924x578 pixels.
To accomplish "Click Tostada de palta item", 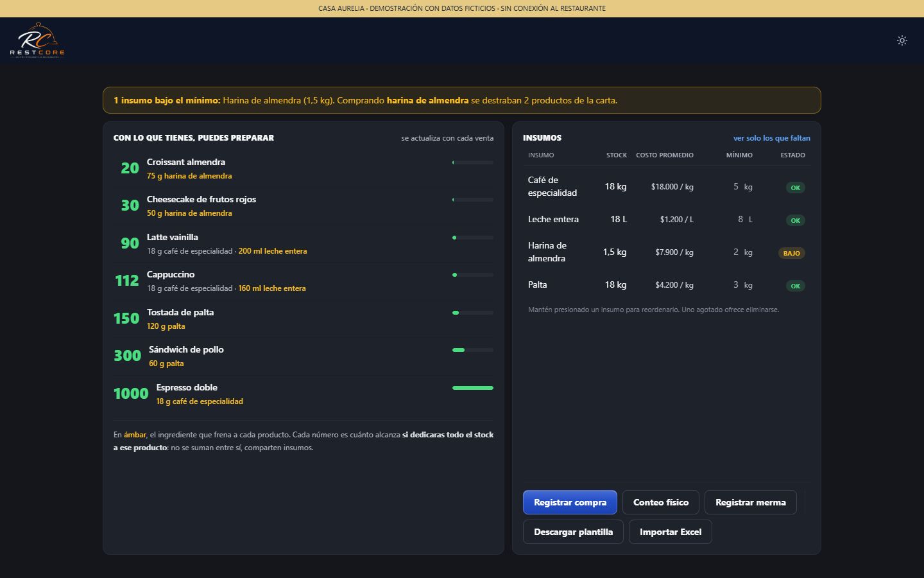I will [x=304, y=319].
